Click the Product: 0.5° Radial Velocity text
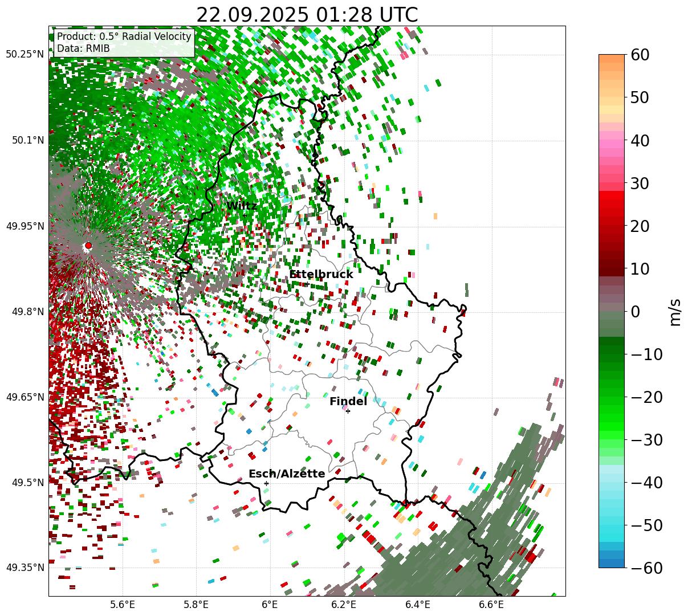Viewport: 688px width, 616px height. click(124, 36)
